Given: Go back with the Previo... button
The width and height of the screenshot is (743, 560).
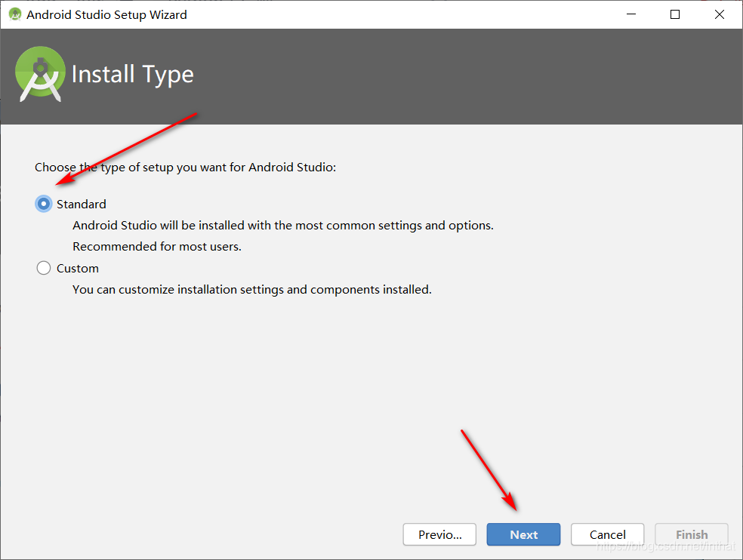Looking at the screenshot, I should click(439, 534).
